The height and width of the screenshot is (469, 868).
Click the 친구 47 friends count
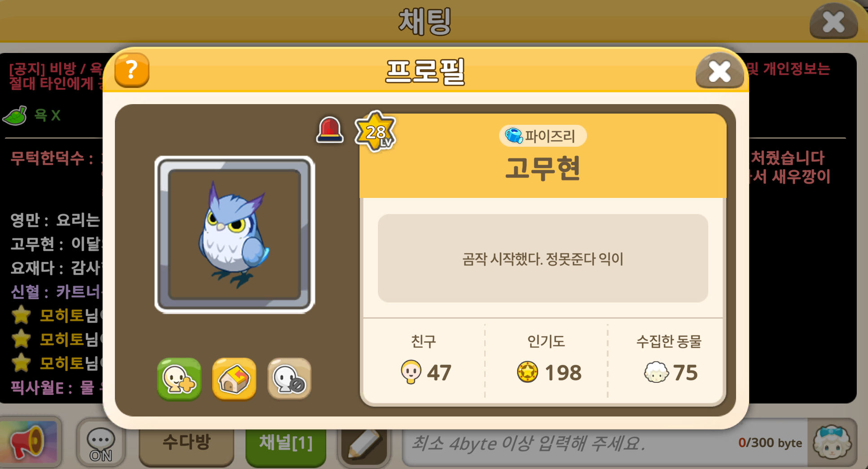424,359
